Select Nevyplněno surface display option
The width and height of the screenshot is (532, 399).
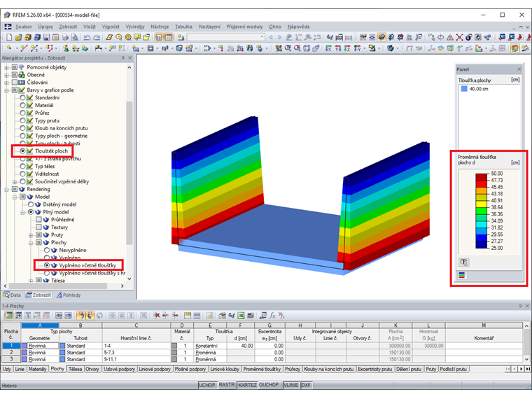[x=47, y=250]
